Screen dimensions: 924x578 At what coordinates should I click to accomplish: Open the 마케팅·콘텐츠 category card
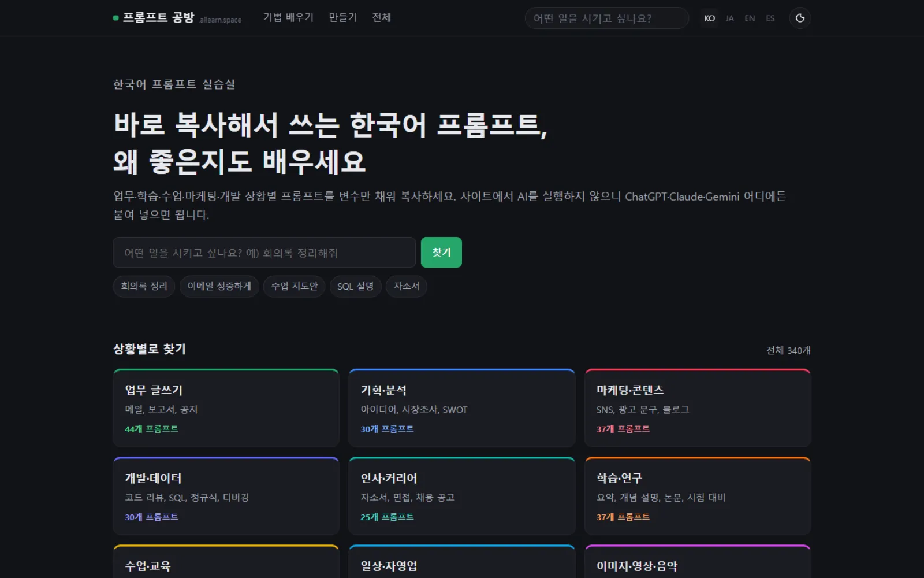[698, 408]
